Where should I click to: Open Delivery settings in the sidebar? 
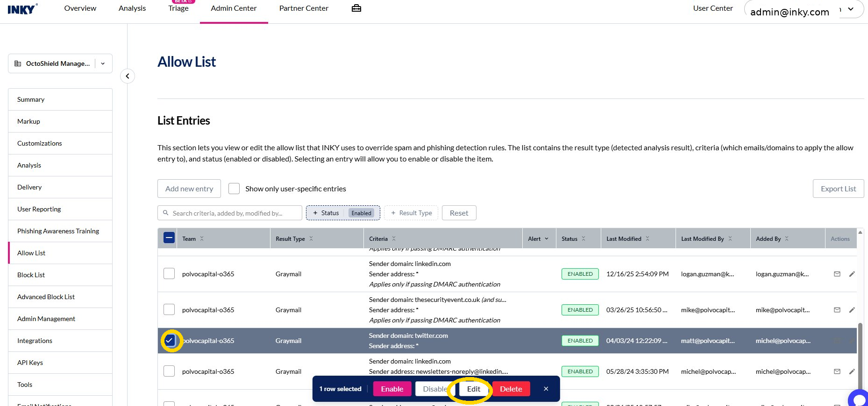[x=60, y=187]
